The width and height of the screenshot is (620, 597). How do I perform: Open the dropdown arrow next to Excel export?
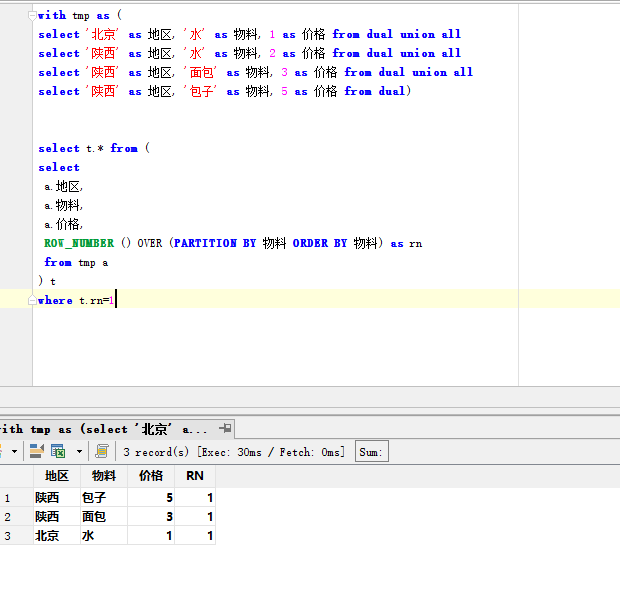point(79,451)
